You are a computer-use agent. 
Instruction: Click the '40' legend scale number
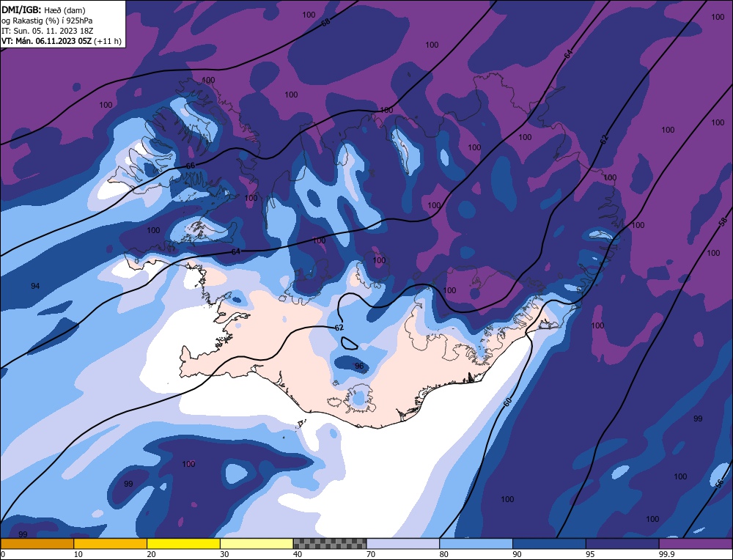(298, 554)
